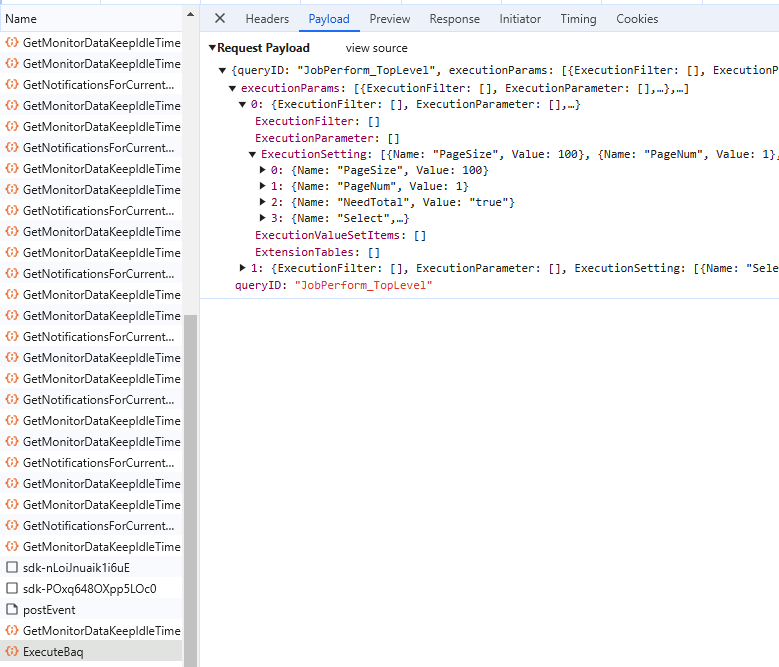Screen dimensions: 779x667
Task: Expand the PageSize setting entry
Action: point(262,170)
